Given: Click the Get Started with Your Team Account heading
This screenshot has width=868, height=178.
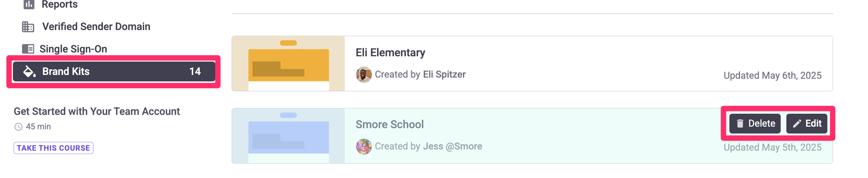Looking at the screenshot, I should pyautogui.click(x=97, y=111).
